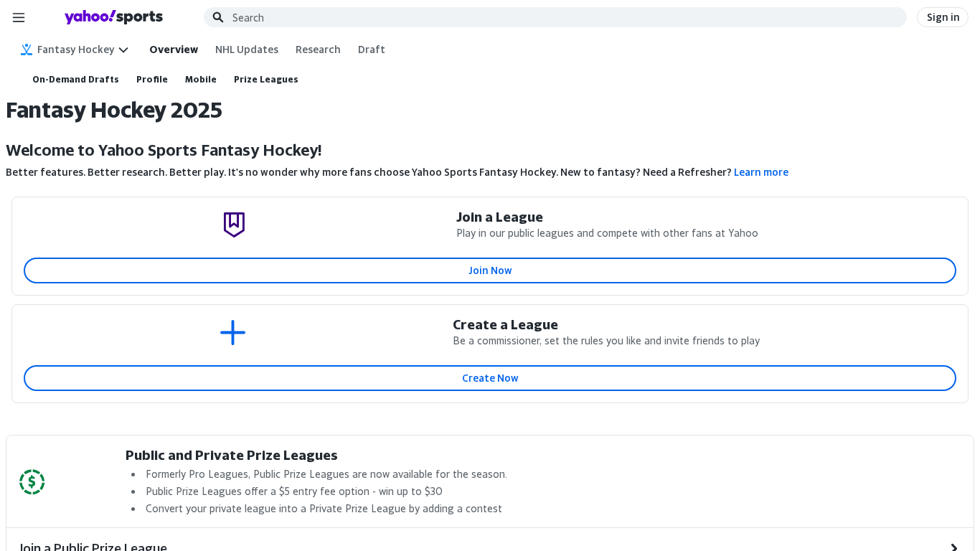Type in the Search field
This screenshot has width=980, height=551.
[x=560, y=17]
